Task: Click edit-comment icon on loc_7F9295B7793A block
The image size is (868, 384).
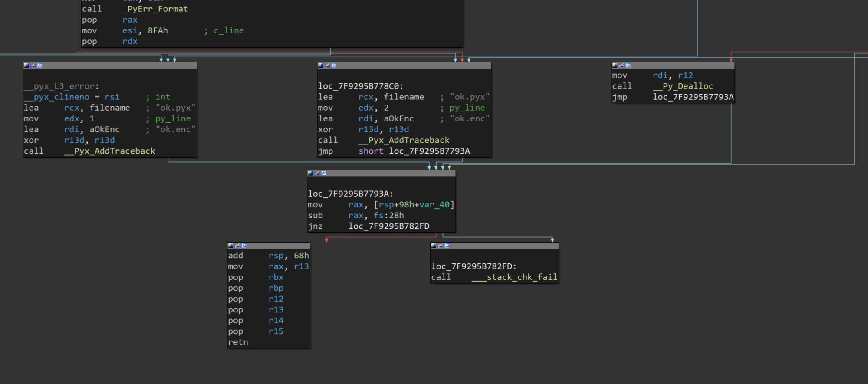Action: [317, 173]
